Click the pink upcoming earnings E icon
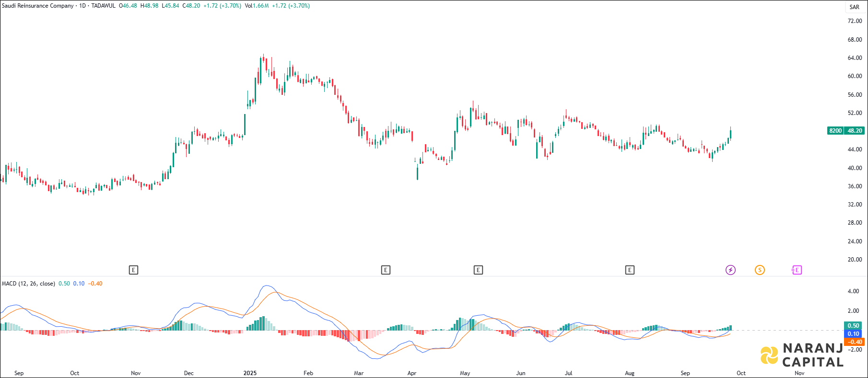 pos(796,270)
